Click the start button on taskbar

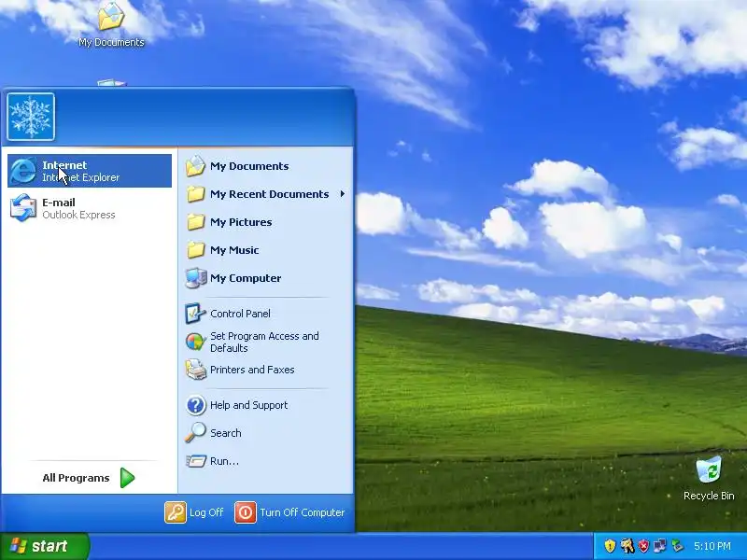coord(44,546)
